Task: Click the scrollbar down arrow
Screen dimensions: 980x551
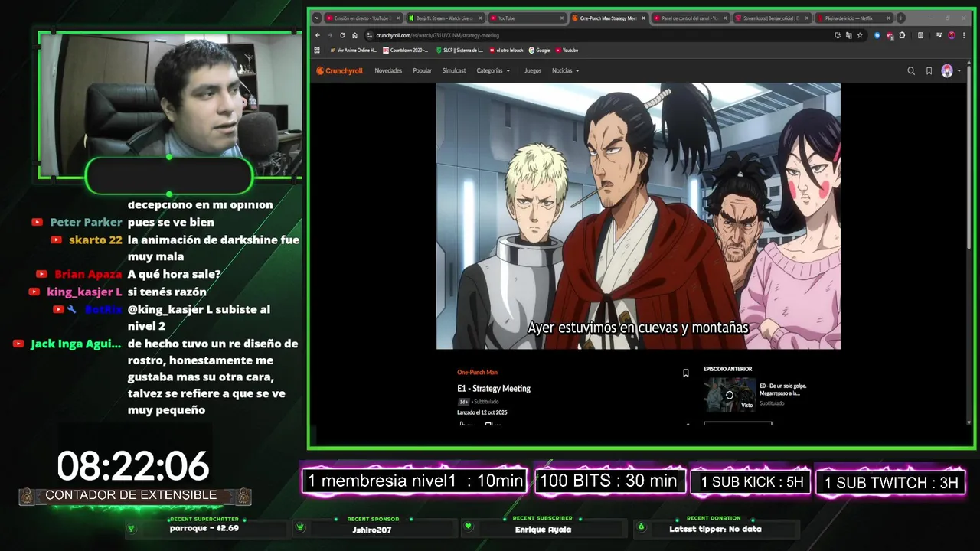Action: click(x=969, y=422)
